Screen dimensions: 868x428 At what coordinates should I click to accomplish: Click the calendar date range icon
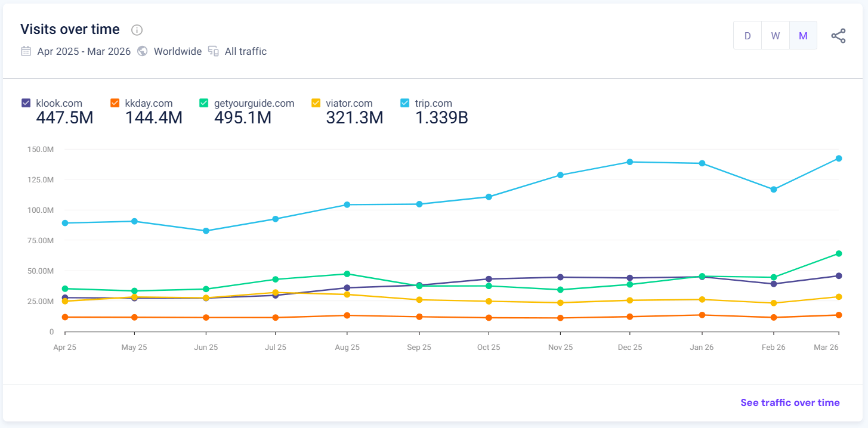26,51
